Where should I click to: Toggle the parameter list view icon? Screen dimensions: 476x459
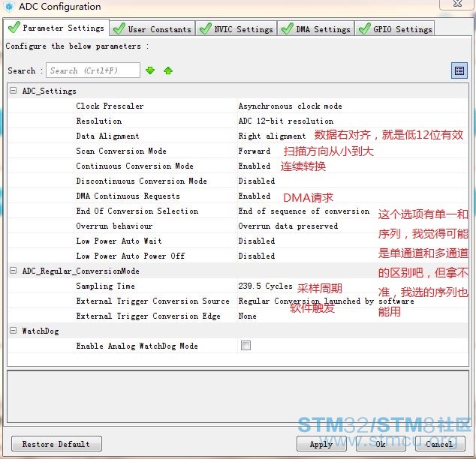[459, 70]
